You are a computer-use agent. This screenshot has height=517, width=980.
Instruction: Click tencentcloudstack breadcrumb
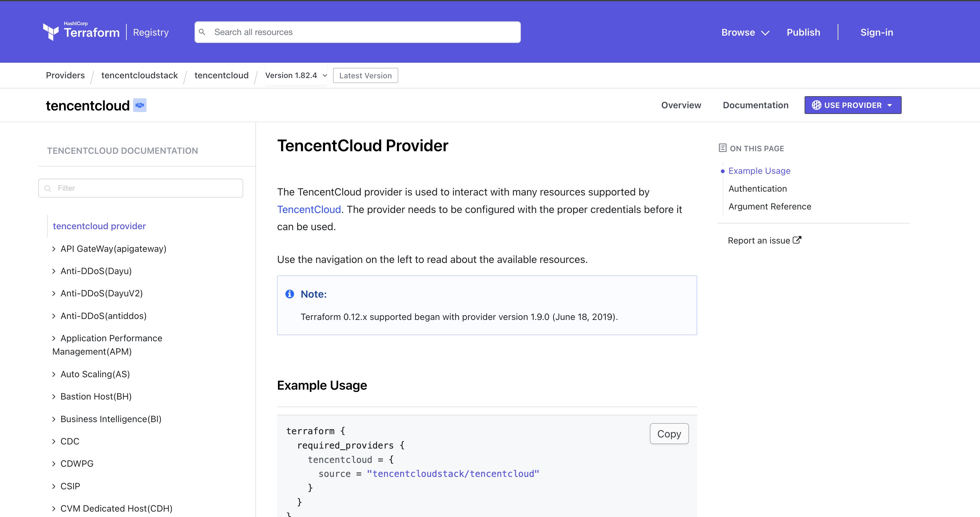click(140, 75)
